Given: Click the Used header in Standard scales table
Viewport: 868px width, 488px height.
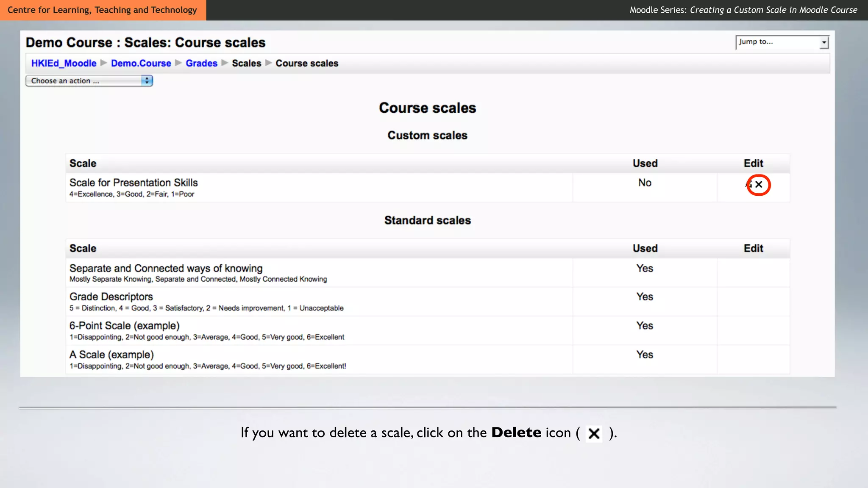Looking at the screenshot, I should coord(645,248).
